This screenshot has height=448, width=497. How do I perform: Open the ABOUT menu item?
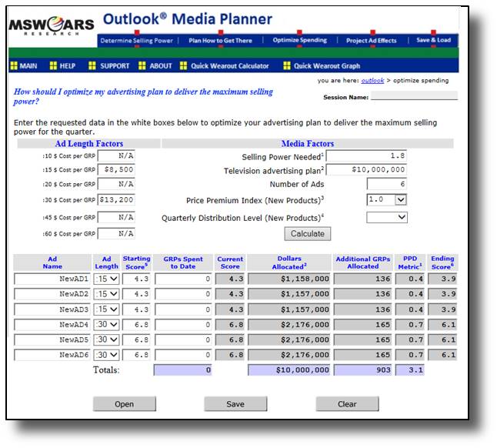point(161,66)
